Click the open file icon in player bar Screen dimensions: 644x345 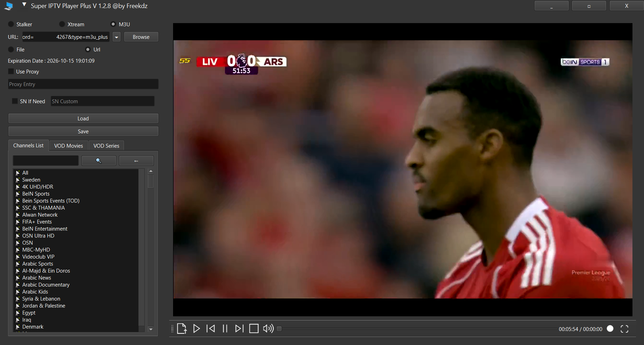182,329
